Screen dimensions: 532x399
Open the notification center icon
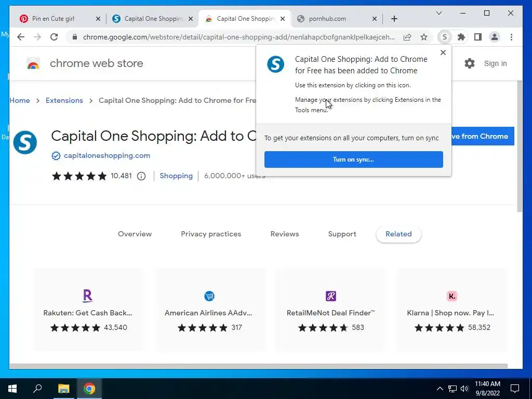(x=515, y=389)
